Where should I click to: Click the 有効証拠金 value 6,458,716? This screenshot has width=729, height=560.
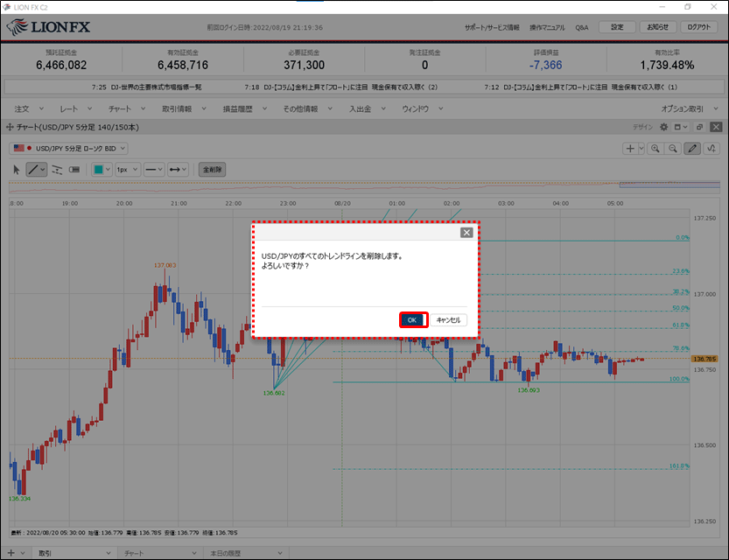coord(183,65)
